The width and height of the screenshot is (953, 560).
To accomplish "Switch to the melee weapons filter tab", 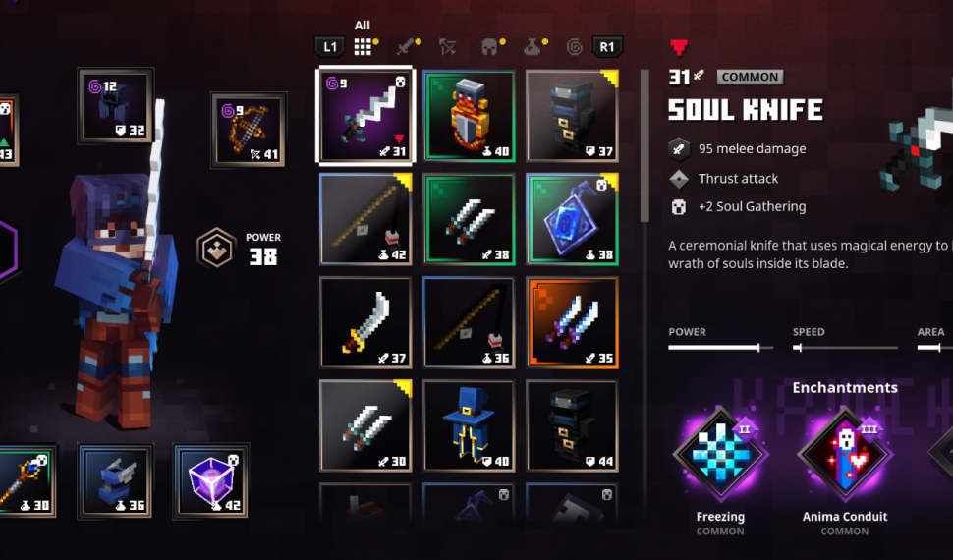I will coord(407,47).
